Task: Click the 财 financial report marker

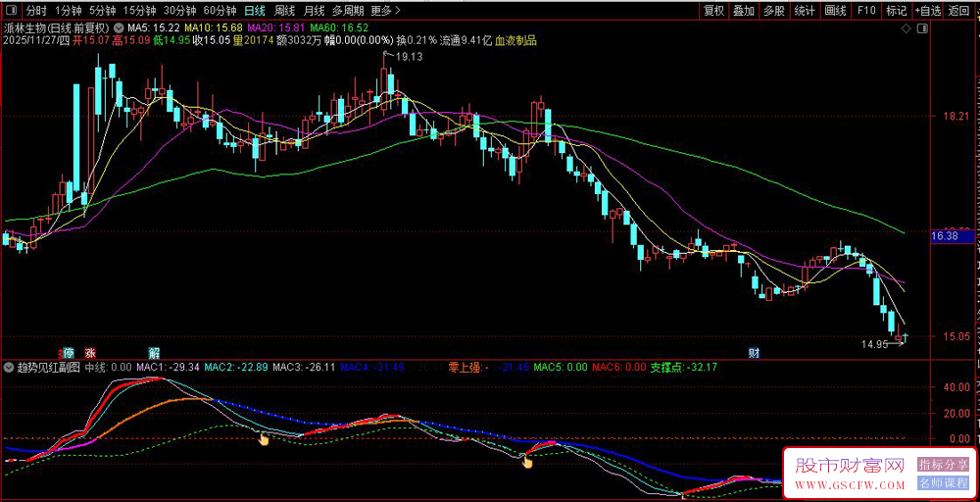Action: [x=754, y=352]
